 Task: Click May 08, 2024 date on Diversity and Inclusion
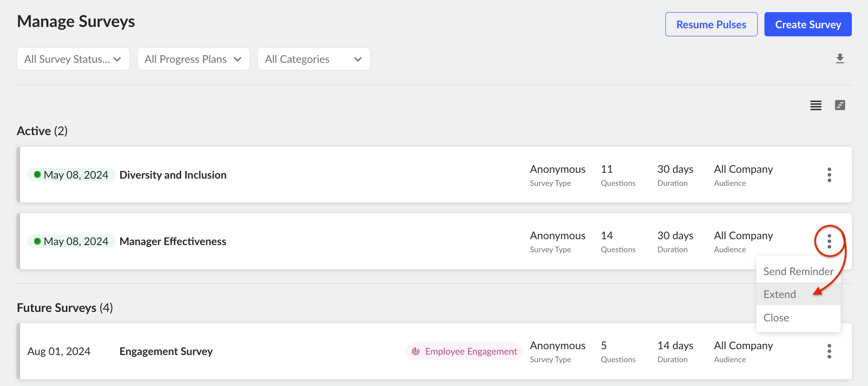(72, 175)
